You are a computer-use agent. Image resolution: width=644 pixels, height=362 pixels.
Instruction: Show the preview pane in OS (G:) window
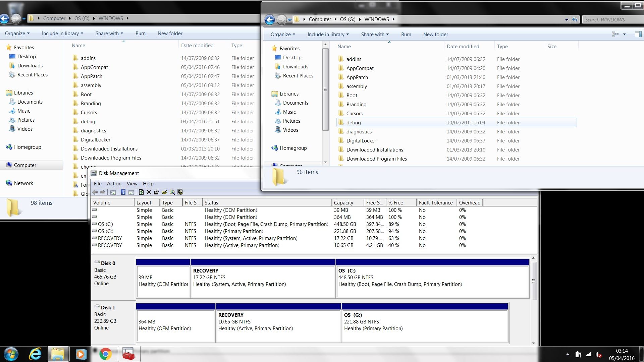638,34
